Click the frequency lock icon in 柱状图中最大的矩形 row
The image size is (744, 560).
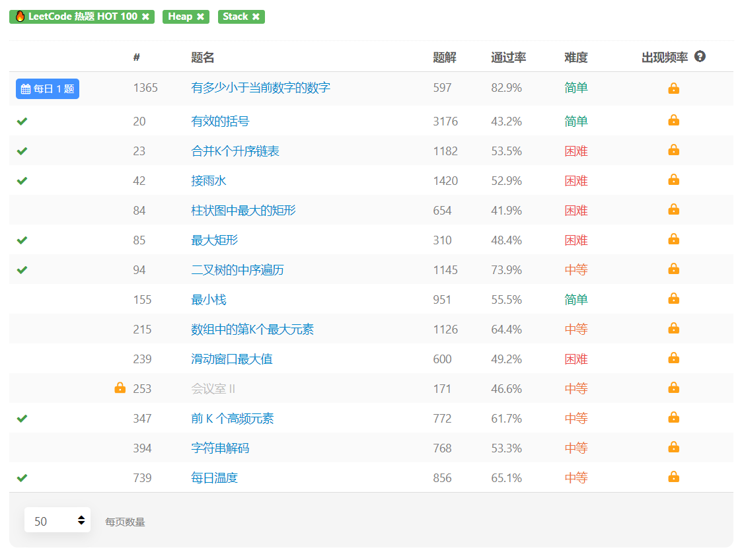click(673, 209)
